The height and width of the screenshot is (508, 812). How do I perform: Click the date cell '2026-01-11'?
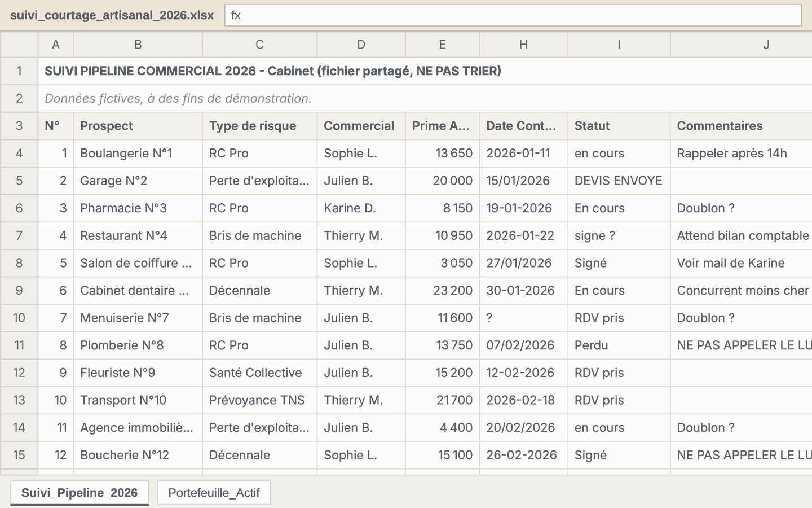(x=524, y=154)
